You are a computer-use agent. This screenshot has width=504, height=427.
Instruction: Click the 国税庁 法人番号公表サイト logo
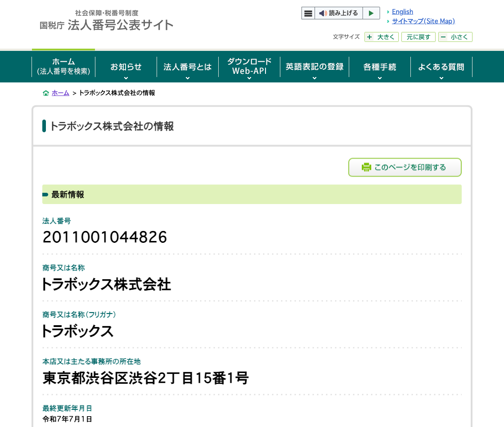[x=106, y=21]
